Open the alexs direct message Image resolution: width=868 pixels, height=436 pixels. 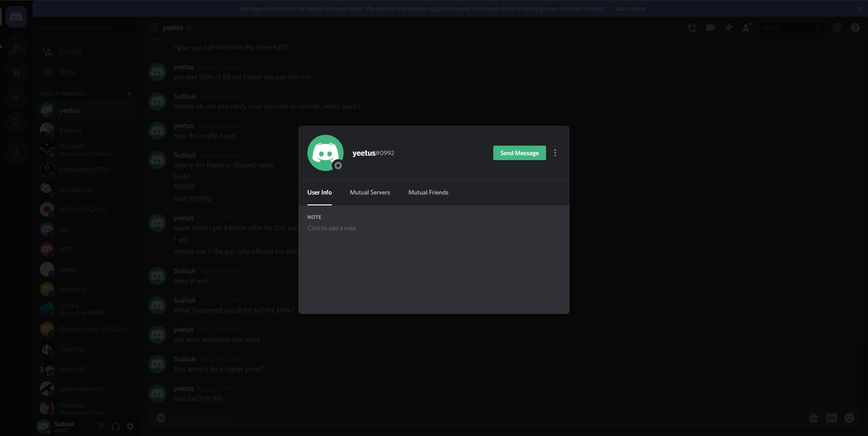click(87, 270)
